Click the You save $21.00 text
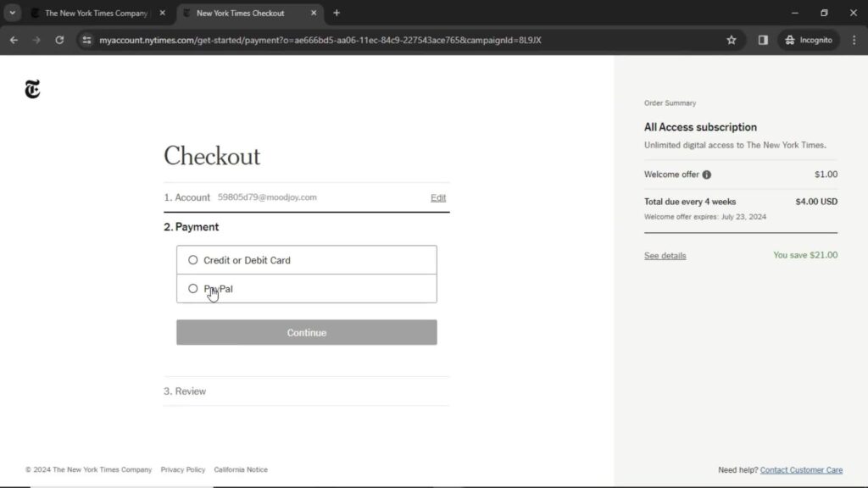The image size is (868, 488). tap(805, 255)
